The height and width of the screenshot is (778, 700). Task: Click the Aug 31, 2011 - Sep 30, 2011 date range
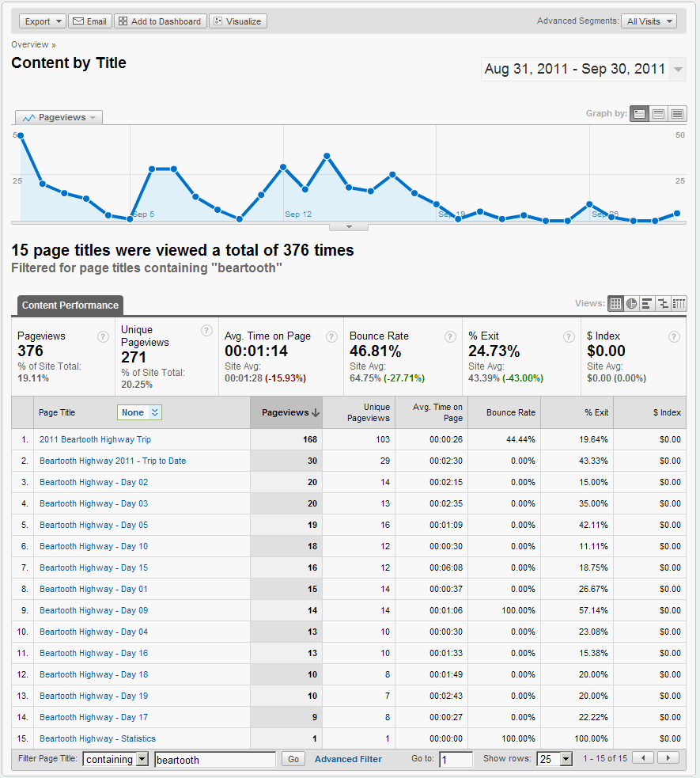[575, 69]
